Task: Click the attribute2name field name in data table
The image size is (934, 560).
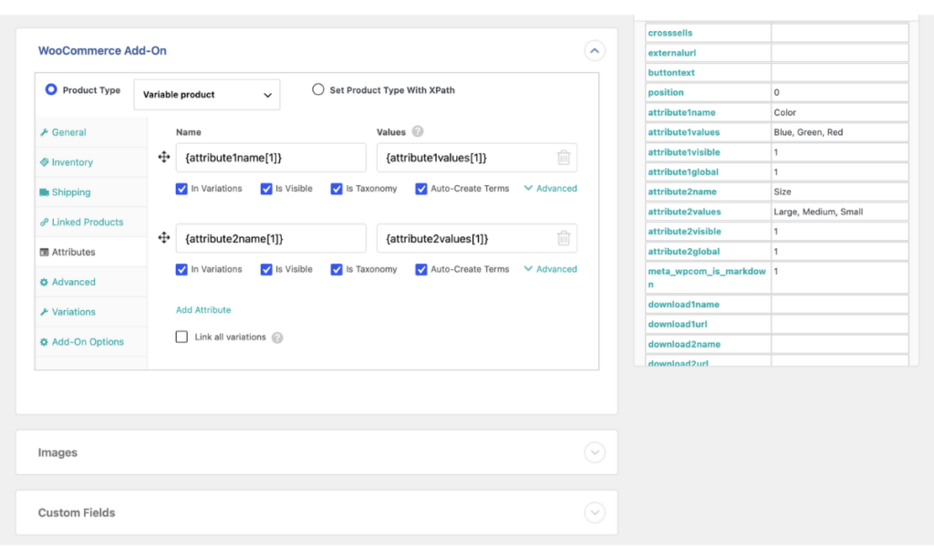Action: [682, 192]
